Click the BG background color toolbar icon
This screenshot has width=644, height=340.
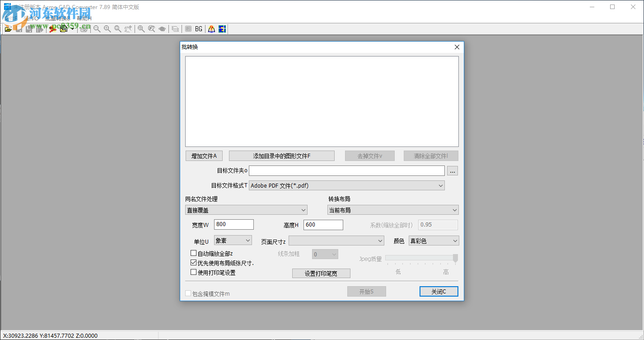point(199,28)
